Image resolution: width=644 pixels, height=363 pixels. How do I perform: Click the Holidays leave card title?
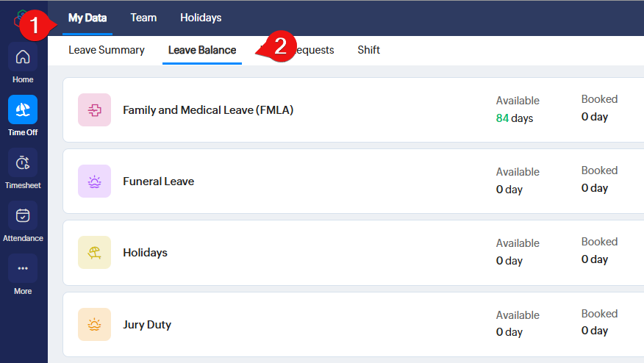click(x=145, y=253)
